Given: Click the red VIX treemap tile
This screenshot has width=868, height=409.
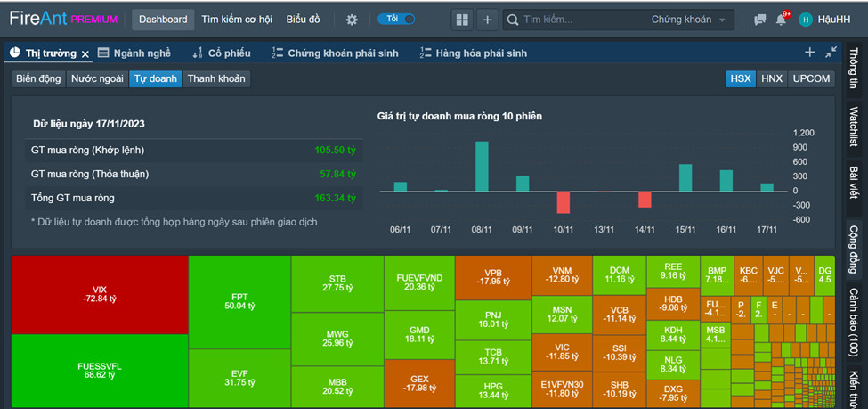Looking at the screenshot, I should (x=99, y=294).
